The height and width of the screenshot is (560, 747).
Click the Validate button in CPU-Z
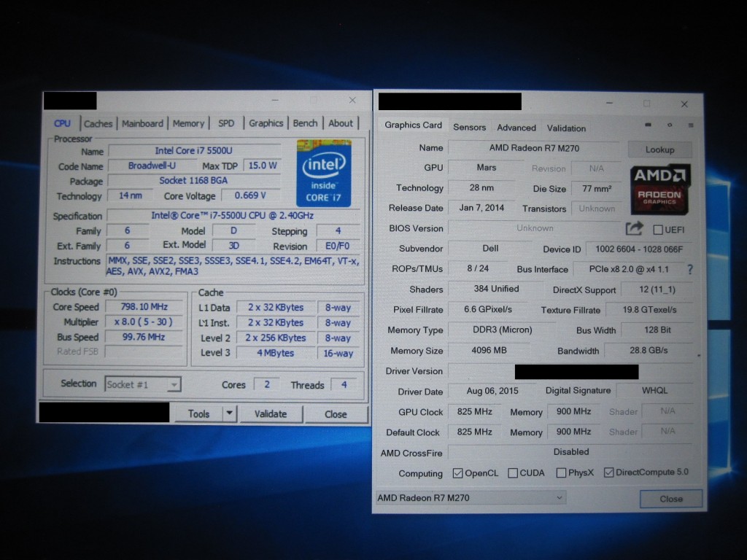coord(271,414)
